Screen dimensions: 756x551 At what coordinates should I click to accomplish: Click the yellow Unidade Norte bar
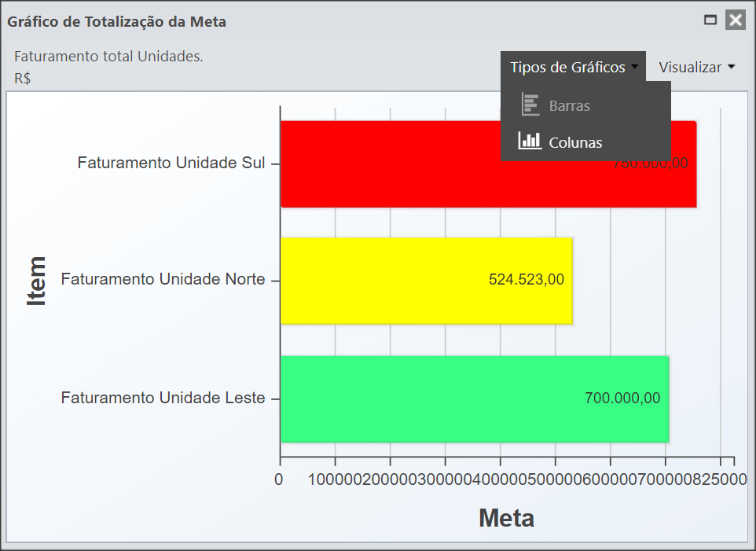click(426, 281)
